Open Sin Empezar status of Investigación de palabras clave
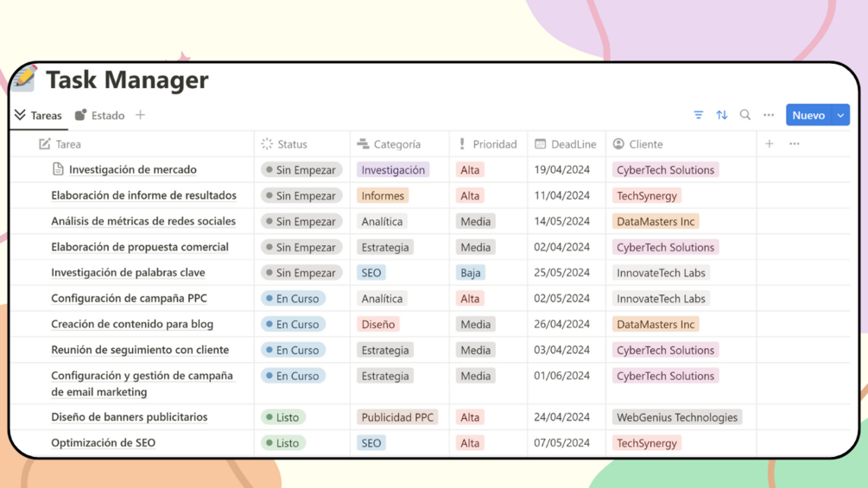 (301, 273)
